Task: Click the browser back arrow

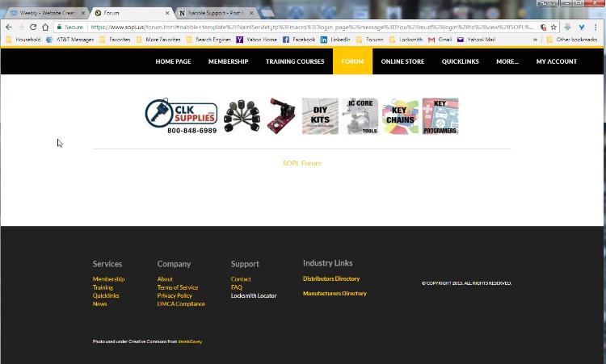Action: point(8,27)
